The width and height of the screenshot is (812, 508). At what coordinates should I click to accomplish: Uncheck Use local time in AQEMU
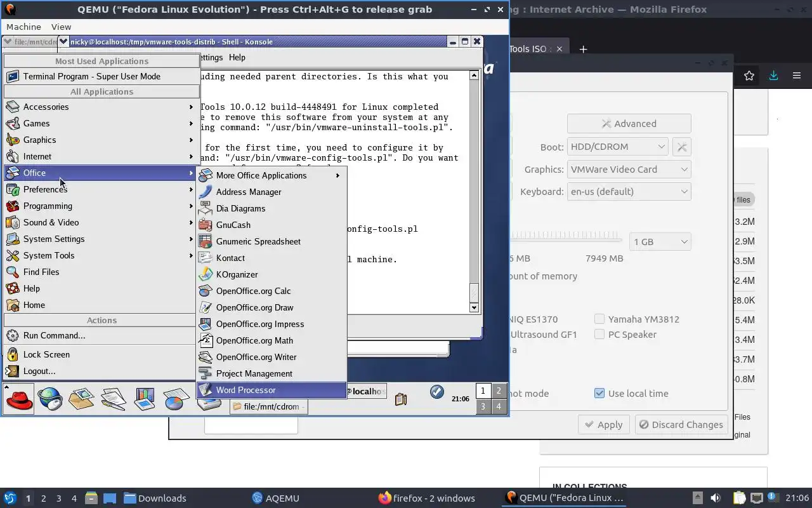[x=599, y=393]
